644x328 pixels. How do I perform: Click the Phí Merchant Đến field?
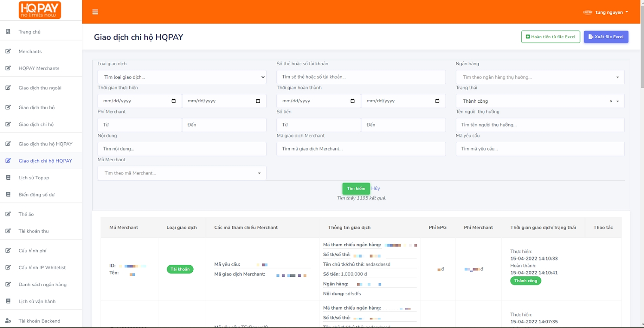224,125
